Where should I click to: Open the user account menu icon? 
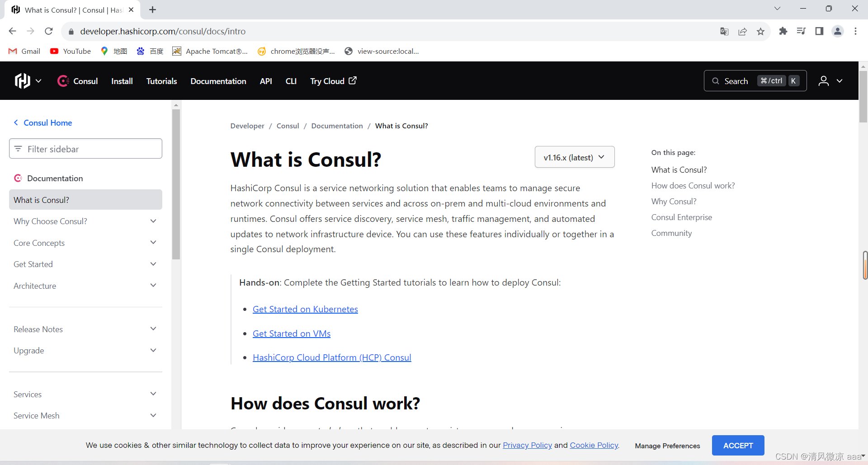824,81
